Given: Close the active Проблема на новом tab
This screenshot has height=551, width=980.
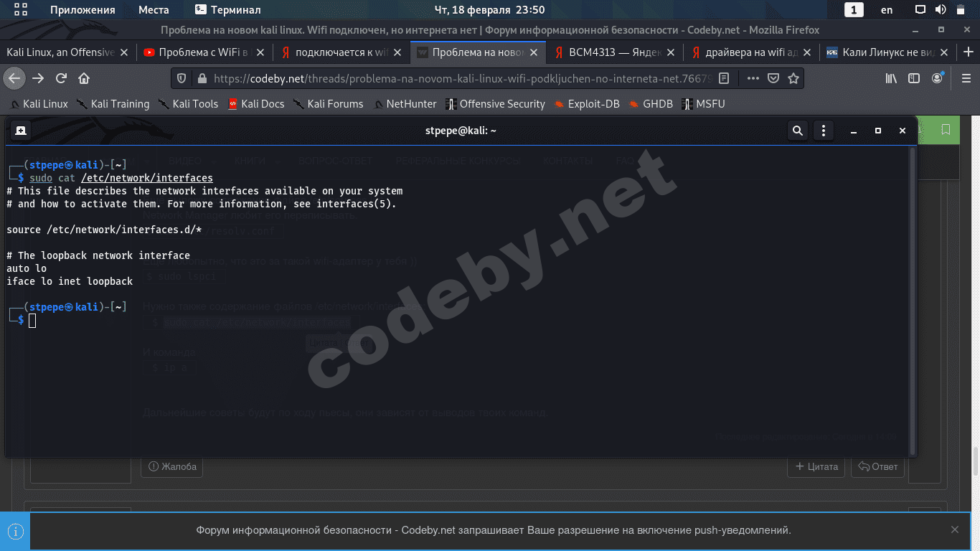Looking at the screenshot, I should (x=534, y=52).
